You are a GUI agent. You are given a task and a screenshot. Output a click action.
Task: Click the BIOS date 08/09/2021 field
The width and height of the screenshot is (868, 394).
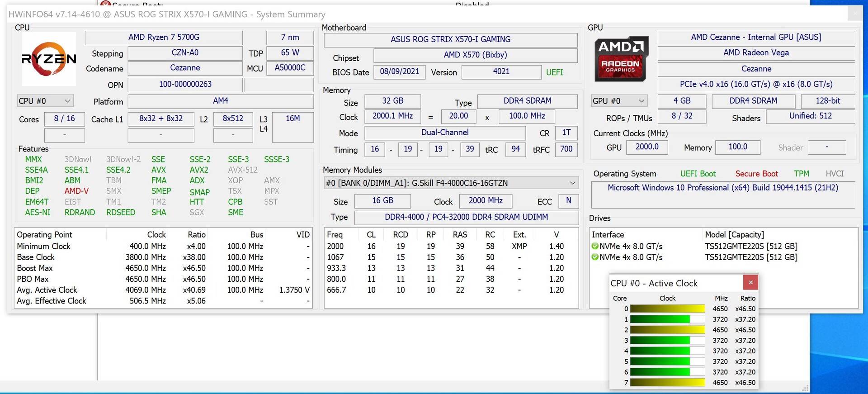[399, 71]
